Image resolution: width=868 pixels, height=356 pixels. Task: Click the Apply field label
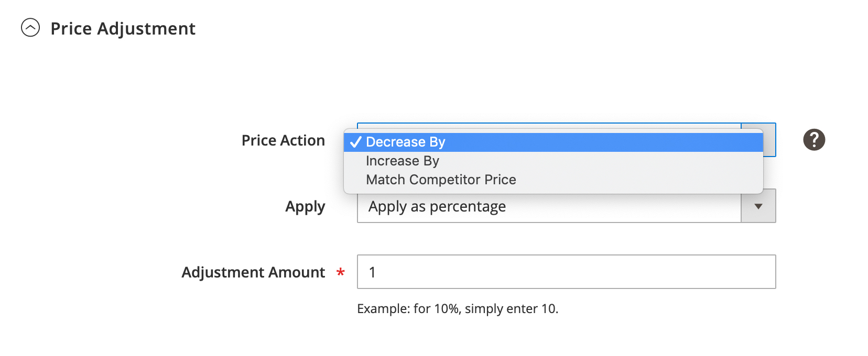[x=305, y=207]
